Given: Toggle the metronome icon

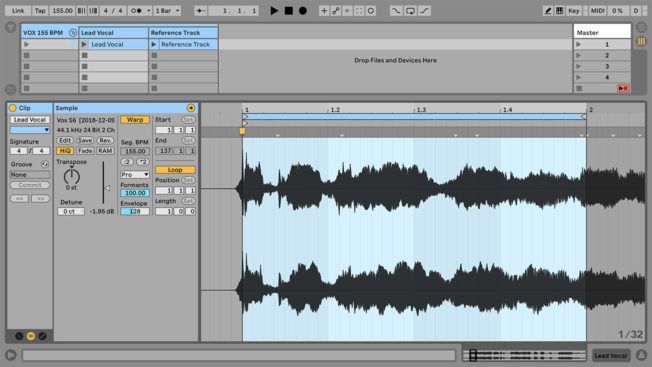Looking at the screenshot, I should [x=136, y=11].
